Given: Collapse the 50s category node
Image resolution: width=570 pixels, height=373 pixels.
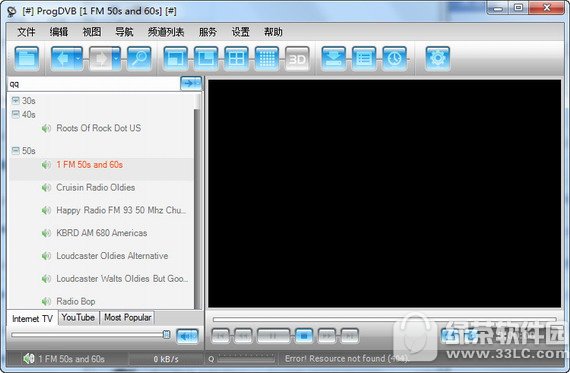Looking at the screenshot, I should click(15, 151).
